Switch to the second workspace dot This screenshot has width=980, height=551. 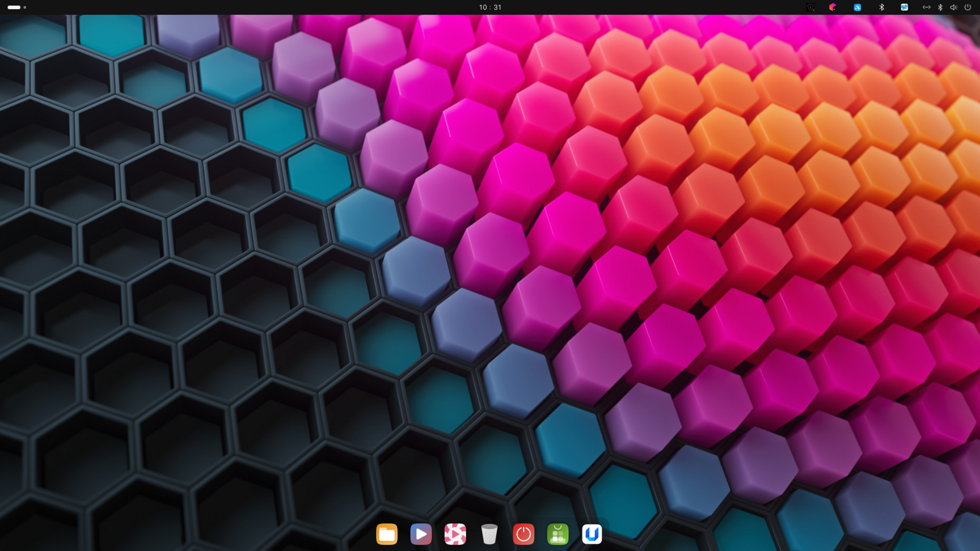click(25, 7)
